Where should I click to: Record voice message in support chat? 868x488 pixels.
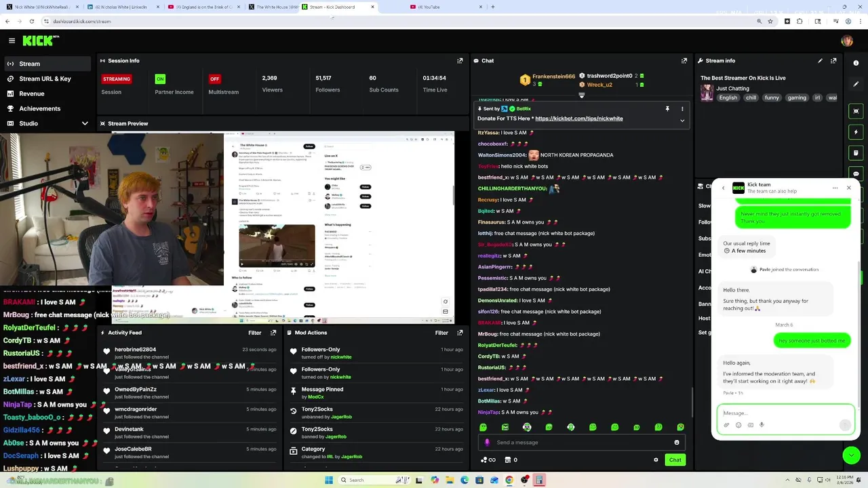762,425
